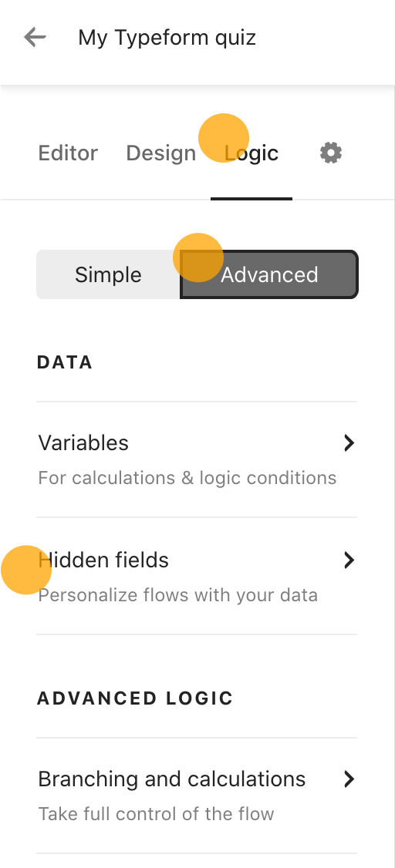The height and width of the screenshot is (868, 395).
Task: Open the Variables item label
Action: tap(83, 442)
